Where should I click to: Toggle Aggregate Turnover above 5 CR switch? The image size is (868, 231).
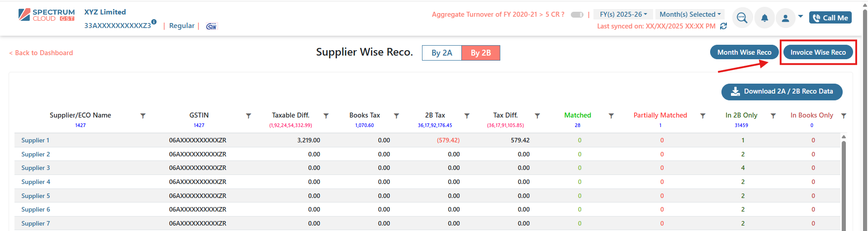click(577, 14)
